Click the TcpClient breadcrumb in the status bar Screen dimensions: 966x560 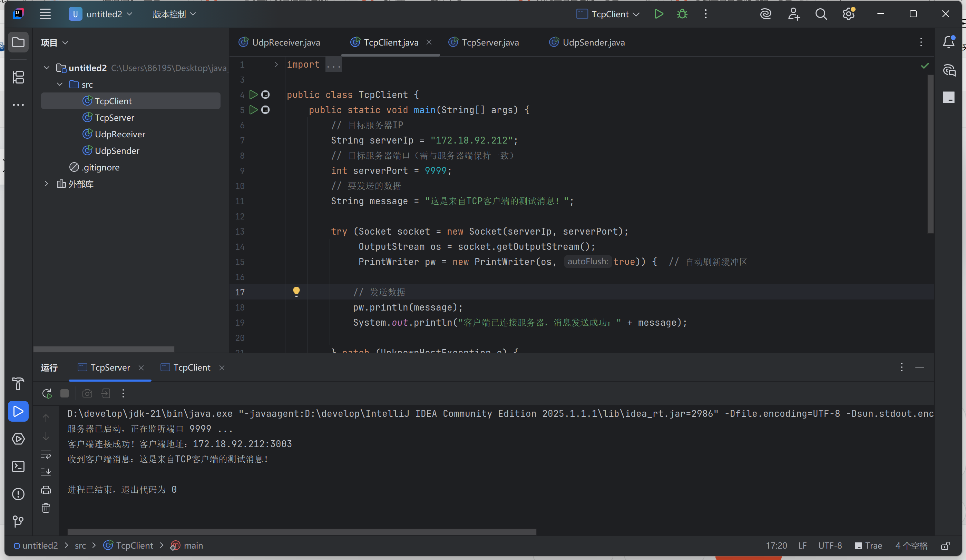point(134,546)
